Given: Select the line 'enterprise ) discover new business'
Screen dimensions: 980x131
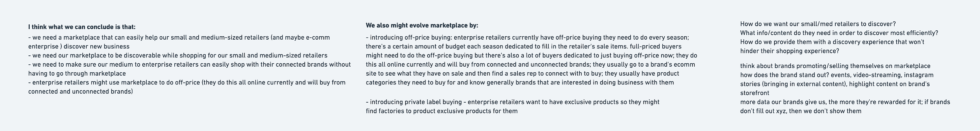Looking at the screenshot, I should 79,47.
